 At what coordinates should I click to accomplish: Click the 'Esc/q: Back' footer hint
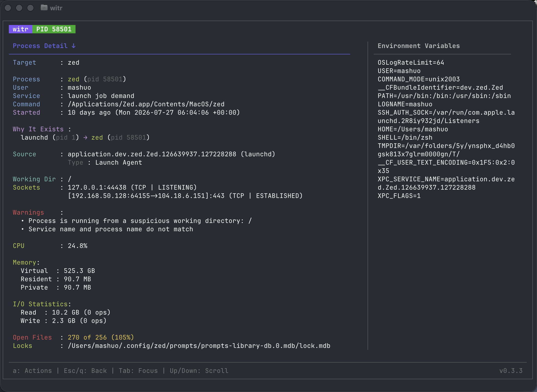[x=85, y=371]
